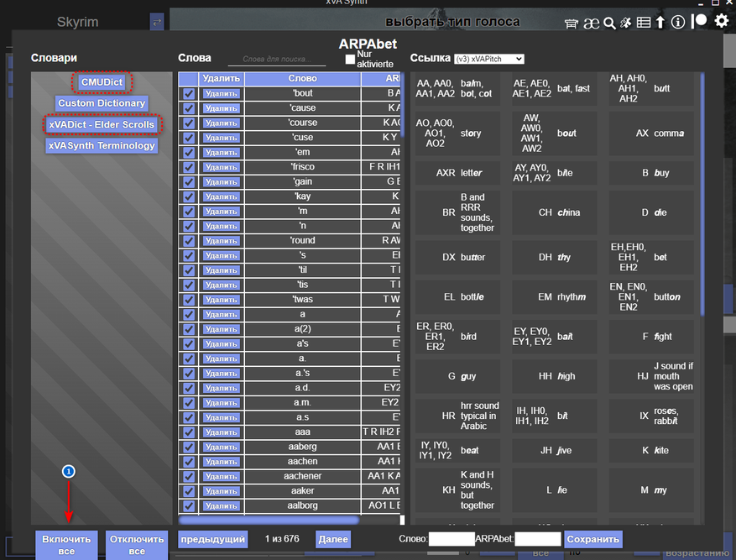The height and width of the screenshot is (560, 736).
Task: Click the magnifier search icon in top toolbar
Action: (609, 23)
